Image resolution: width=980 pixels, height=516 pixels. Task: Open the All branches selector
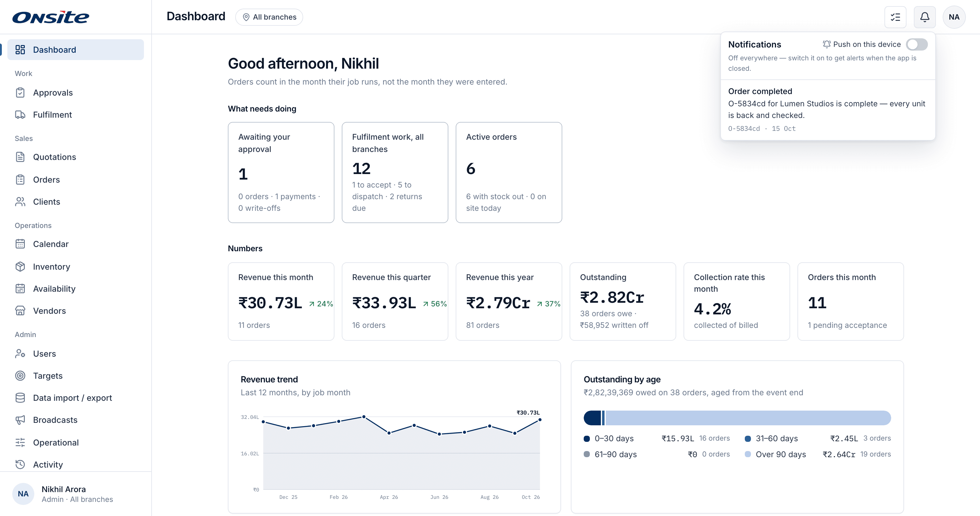269,17
